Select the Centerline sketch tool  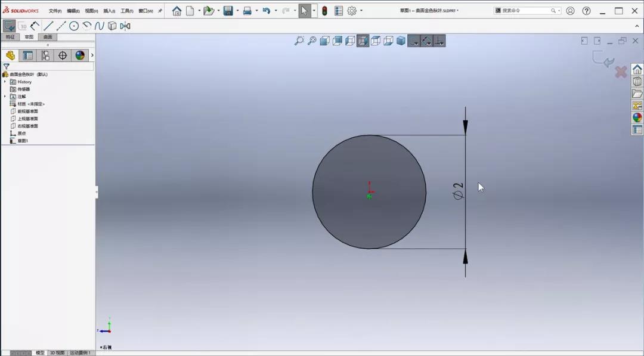point(61,26)
